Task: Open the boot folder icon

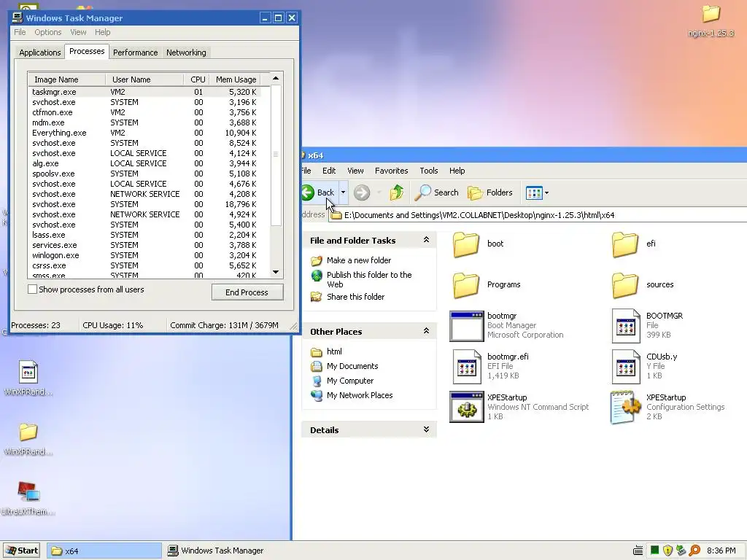Action: click(x=466, y=244)
